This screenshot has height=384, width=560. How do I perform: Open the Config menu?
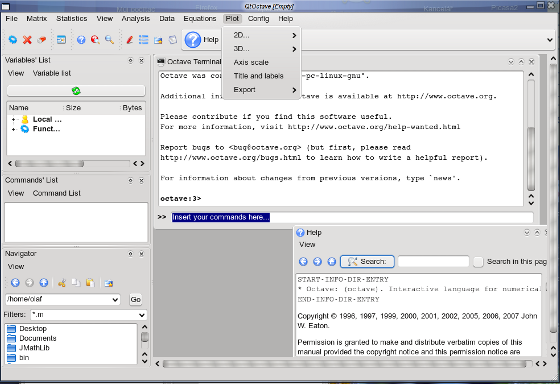pyautogui.click(x=258, y=19)
